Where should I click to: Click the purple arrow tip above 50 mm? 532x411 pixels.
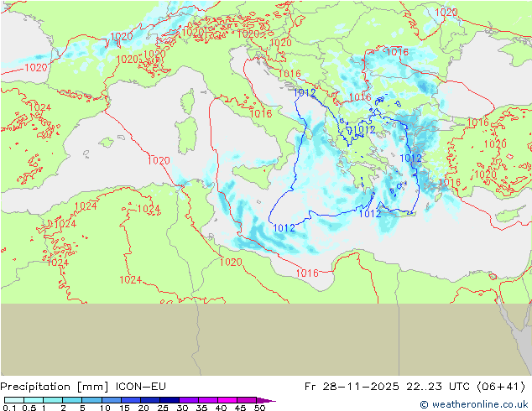coord(266,400)
